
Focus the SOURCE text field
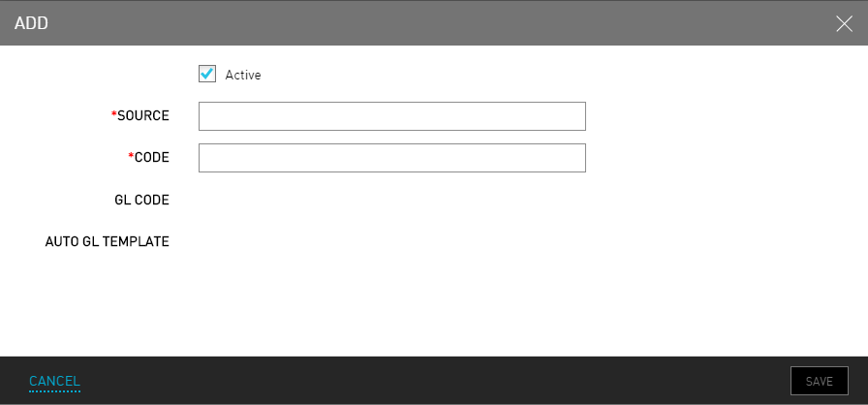[x=391, y=116]
